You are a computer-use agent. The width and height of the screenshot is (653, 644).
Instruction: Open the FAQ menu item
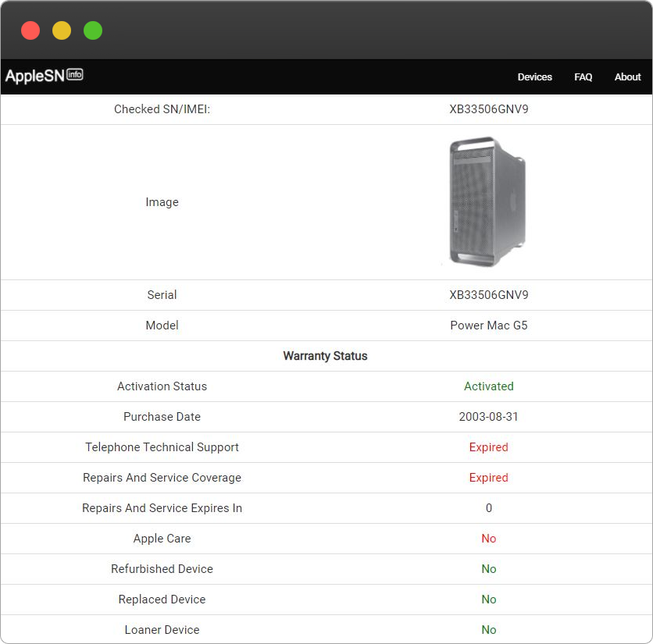point(583,77)
